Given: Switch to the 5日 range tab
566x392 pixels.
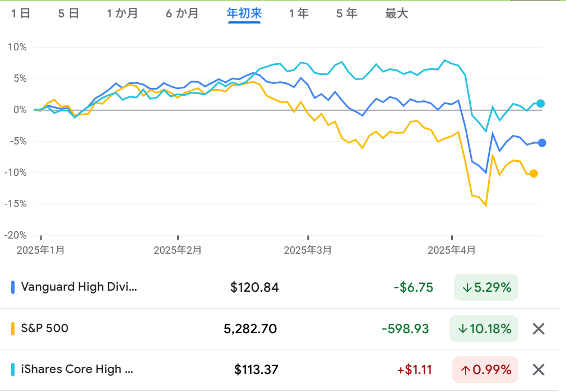Looking at the screenshot, I should (x=68, y=13).
